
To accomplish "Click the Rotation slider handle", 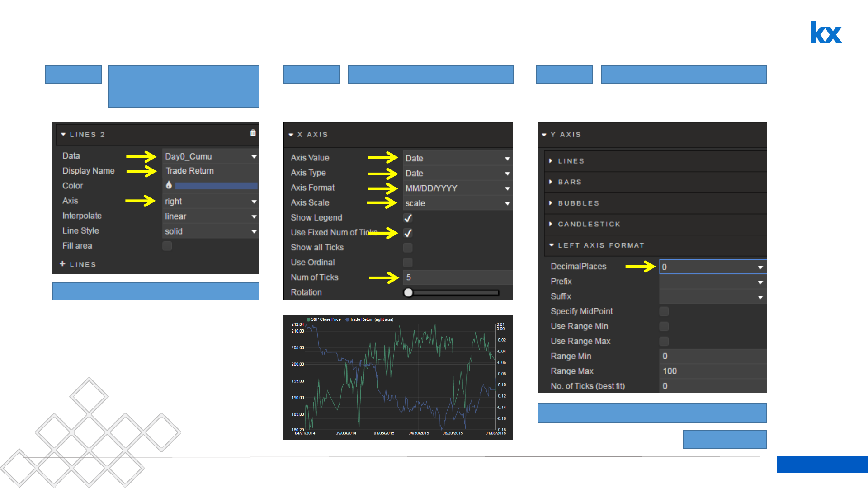I will coord(408,292).
